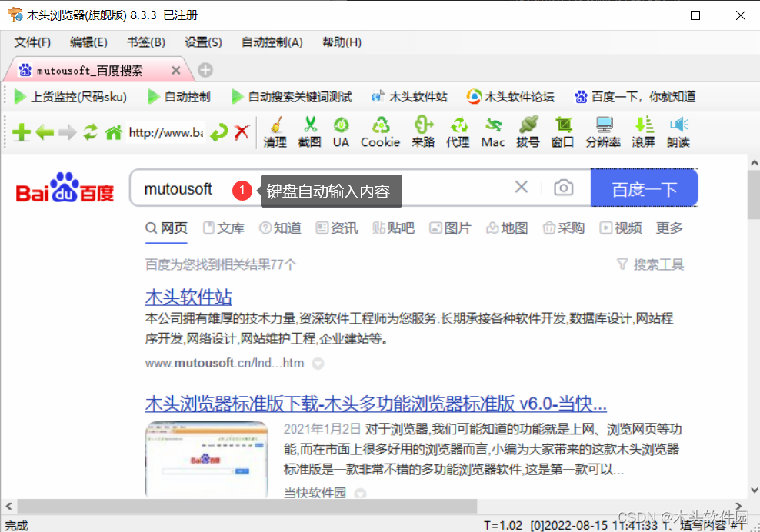Click the Baidu logo

65,188
